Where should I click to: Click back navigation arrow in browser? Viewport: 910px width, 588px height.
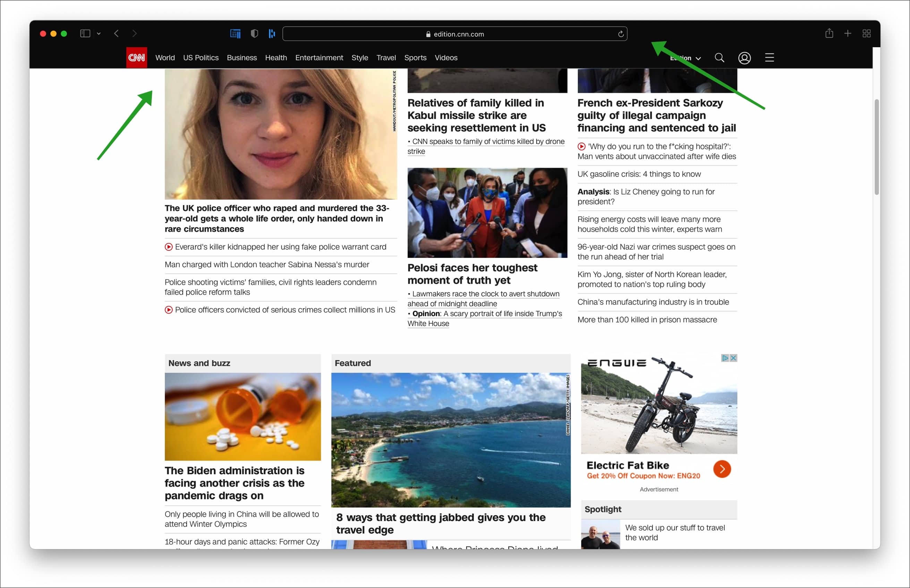[x=117, y=33]
